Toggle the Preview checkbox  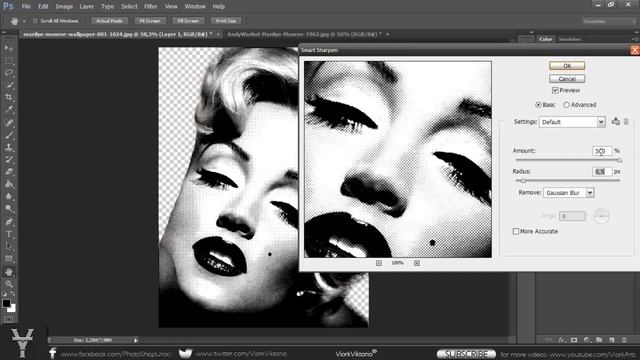pos(555,90)
